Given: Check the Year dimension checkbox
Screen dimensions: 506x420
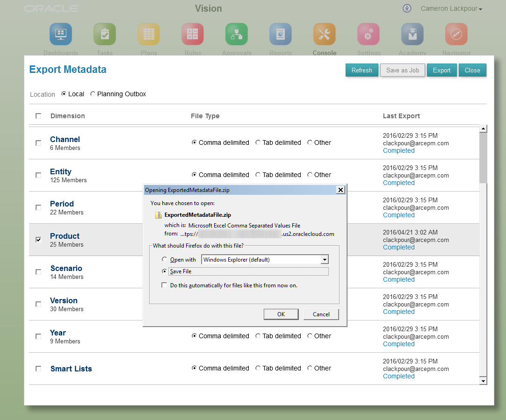Looking at the screenshot, I should 38,336.
